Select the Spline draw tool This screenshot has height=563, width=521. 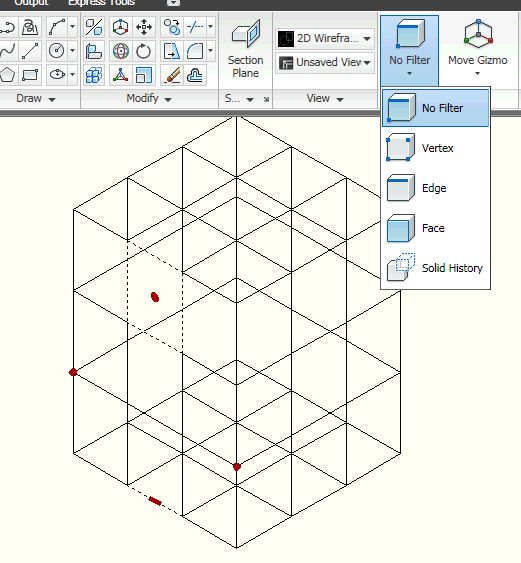click(x=6, y=51)
